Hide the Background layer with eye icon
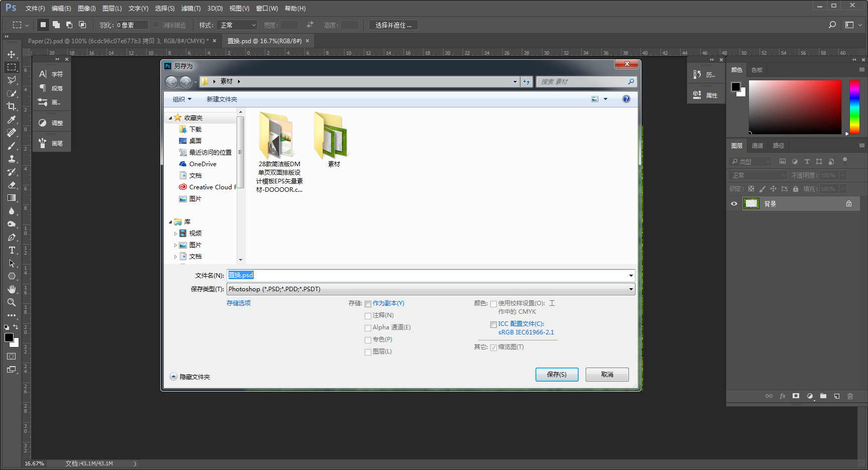The image size is (868, 470). tap(734, 204)
